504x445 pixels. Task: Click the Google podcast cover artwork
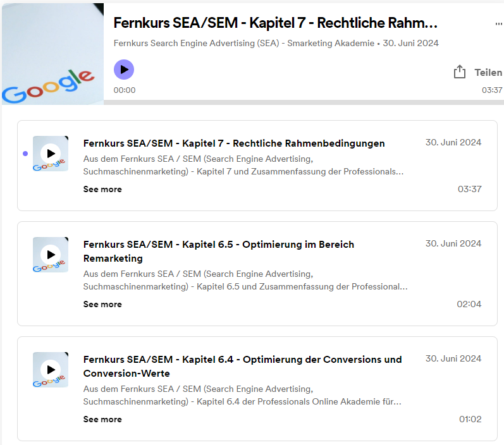pos(52,52)
